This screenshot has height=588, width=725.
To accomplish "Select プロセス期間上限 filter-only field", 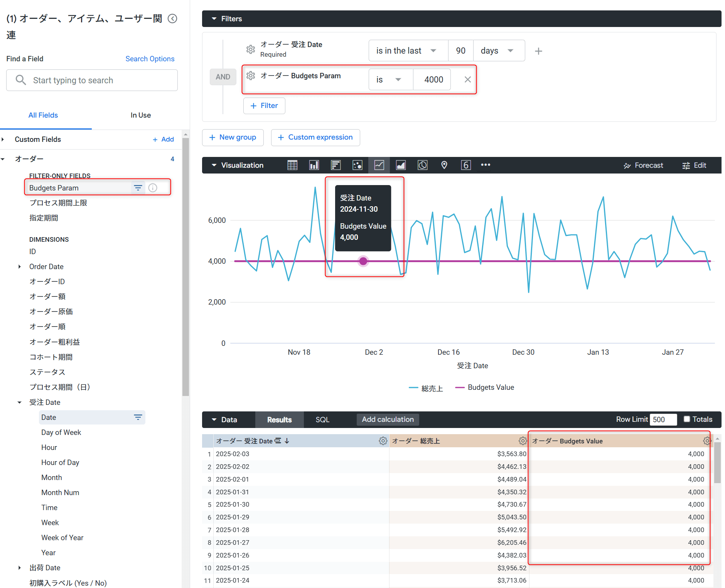I will pyautogui.click(x=58, y=203).
